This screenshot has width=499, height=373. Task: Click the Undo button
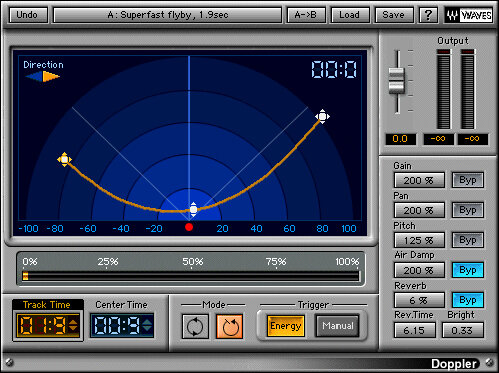28,15
